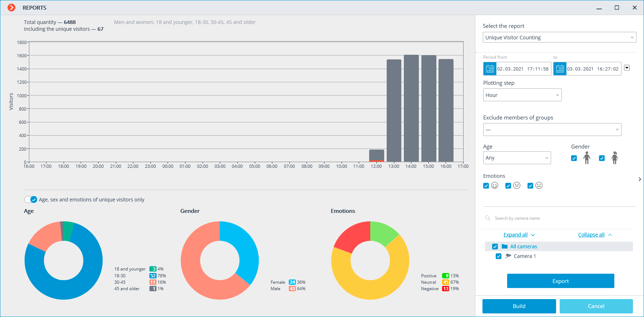Click the Positive emotion legend swatch

pos(446,275)
